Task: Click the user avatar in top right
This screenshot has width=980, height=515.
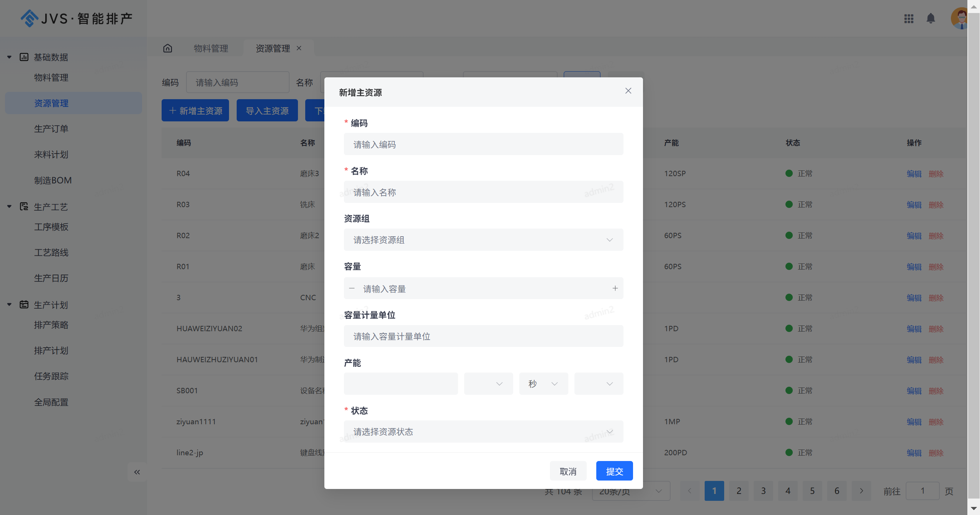Action: pyautogui.click(x=960, y=18)
